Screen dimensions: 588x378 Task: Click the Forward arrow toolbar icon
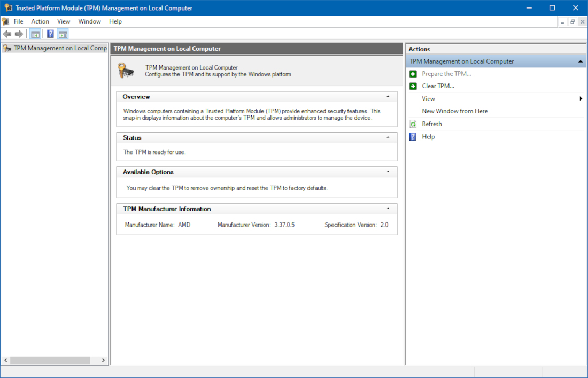coord(19,34)
